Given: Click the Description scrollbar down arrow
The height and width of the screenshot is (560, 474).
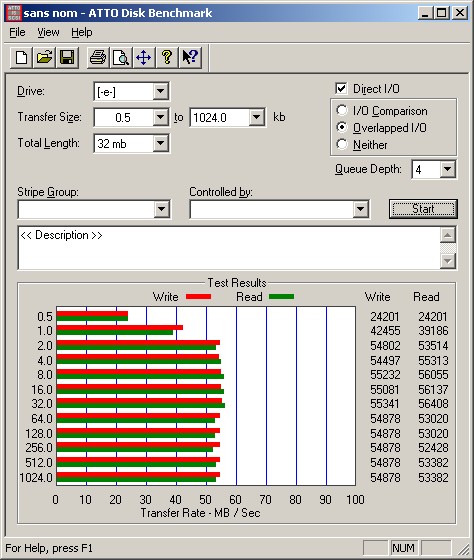Looking at the screenshot, I should pos(448,261).
